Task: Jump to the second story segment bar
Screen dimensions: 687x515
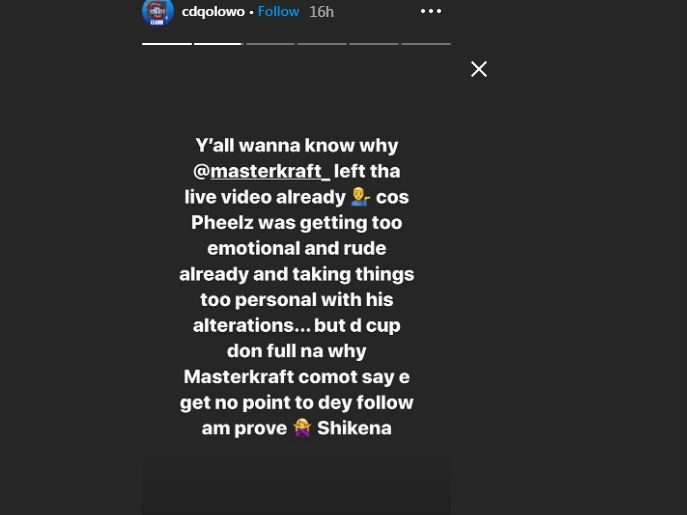Action: click(218, 43)
